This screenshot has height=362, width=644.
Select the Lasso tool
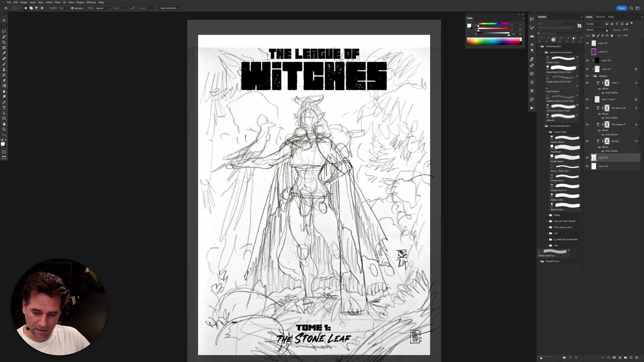point(4,31)
